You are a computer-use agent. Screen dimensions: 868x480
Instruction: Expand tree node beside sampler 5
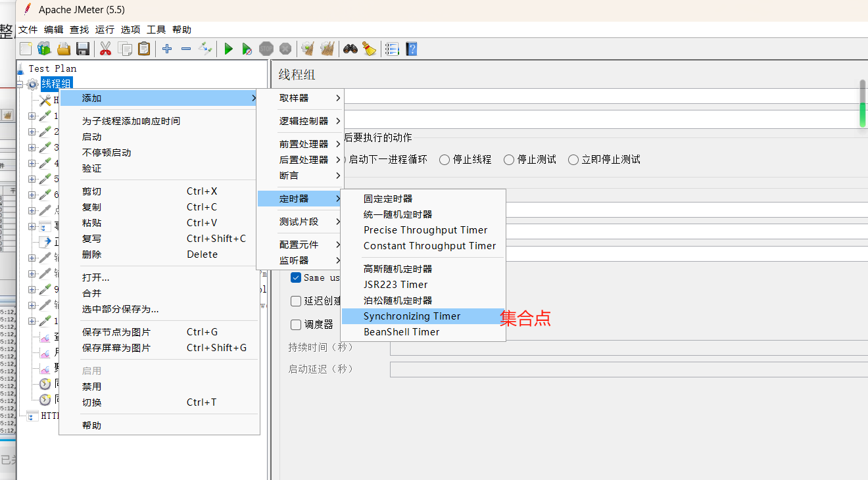coord(32,179)
